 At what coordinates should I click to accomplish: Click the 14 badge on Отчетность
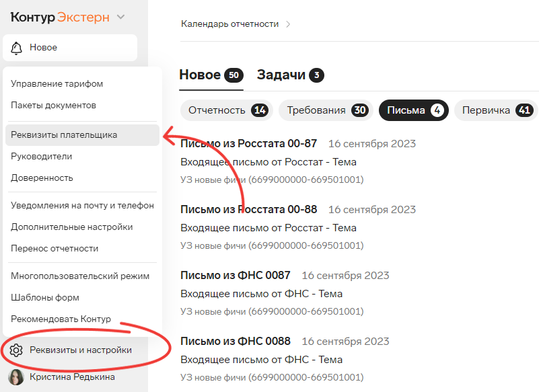pyautogui.click(x=260, y=110)
